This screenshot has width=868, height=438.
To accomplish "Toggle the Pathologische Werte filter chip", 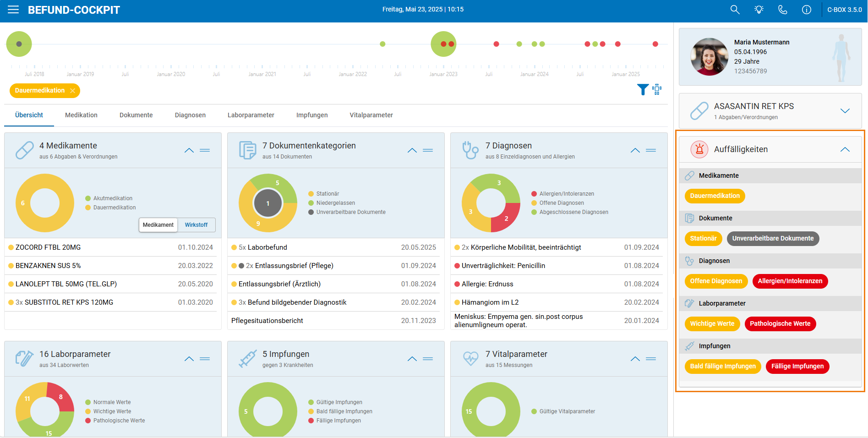I will click(780, 324).
